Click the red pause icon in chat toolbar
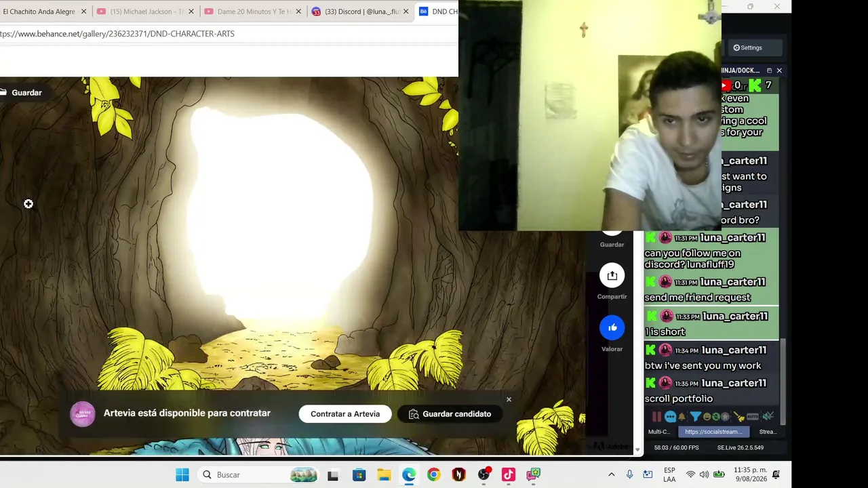Image resolution: width=868 pixels, height=488 pixels. [656, 417]
